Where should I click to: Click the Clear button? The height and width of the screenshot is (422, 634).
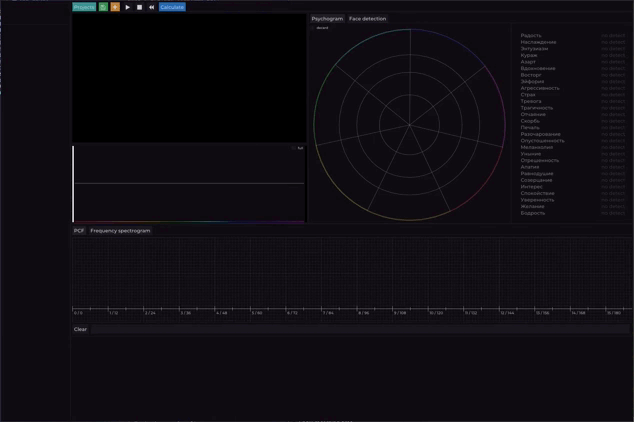pos(80,329)
